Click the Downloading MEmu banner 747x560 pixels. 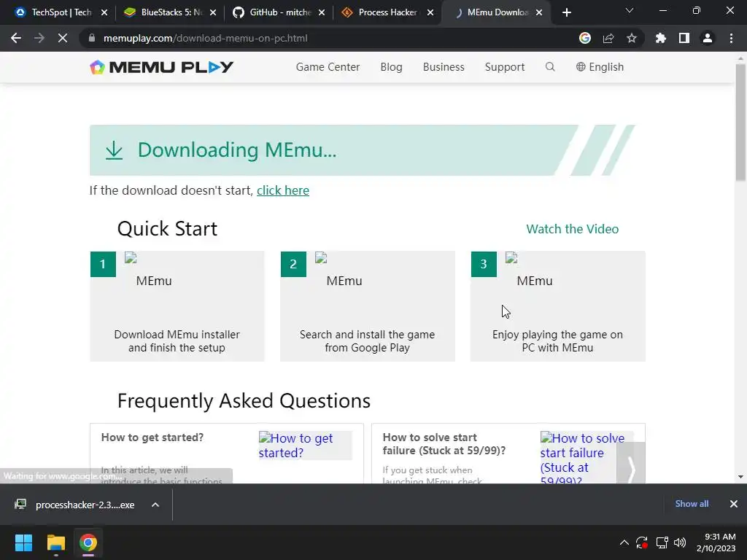[362, 150]
